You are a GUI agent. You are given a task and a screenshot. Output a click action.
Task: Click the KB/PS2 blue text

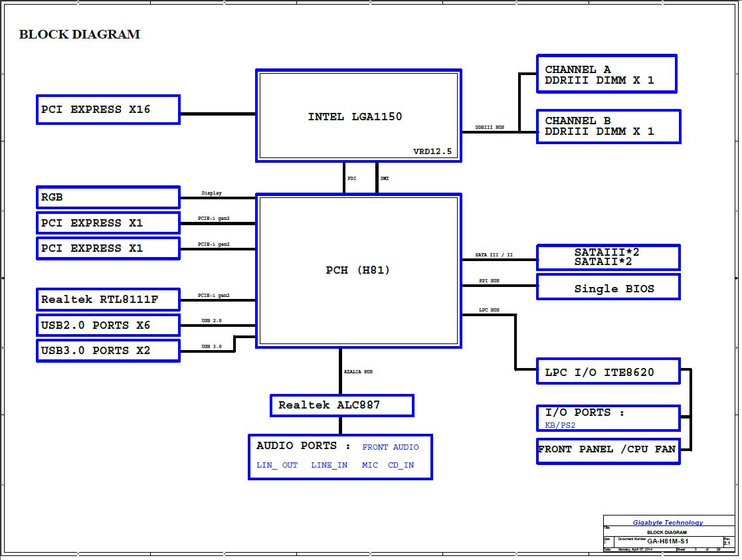click(560, 426)
